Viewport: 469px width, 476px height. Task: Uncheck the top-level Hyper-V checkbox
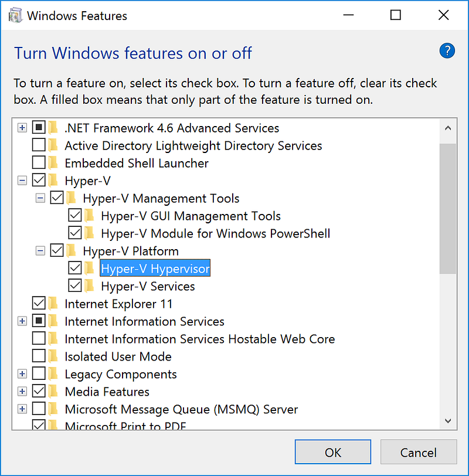click(39, 181)
